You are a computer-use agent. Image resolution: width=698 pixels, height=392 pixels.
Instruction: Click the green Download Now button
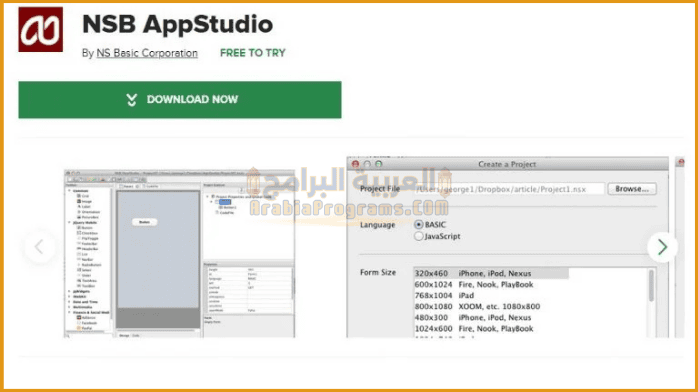pos(180,100)
